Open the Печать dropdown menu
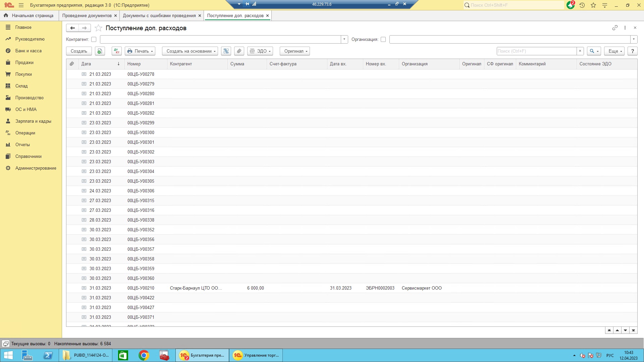 coord(140,51)
